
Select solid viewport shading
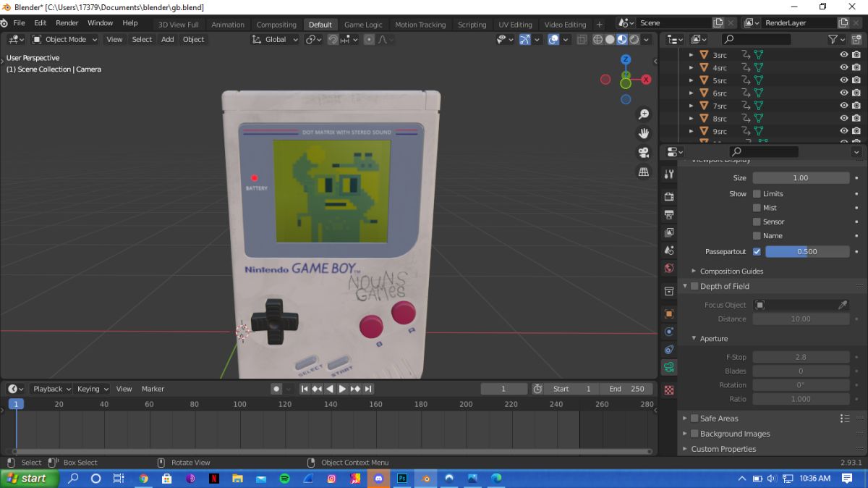point(610,39)
